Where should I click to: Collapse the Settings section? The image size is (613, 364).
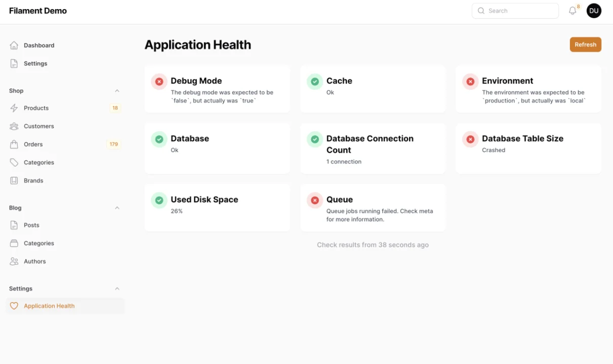(117, 288)
